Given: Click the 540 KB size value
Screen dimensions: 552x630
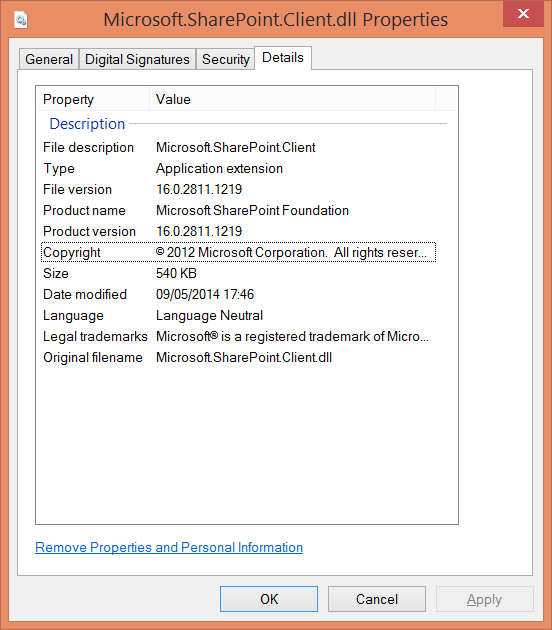Looking at the screenshot, I should pos(176,273).
